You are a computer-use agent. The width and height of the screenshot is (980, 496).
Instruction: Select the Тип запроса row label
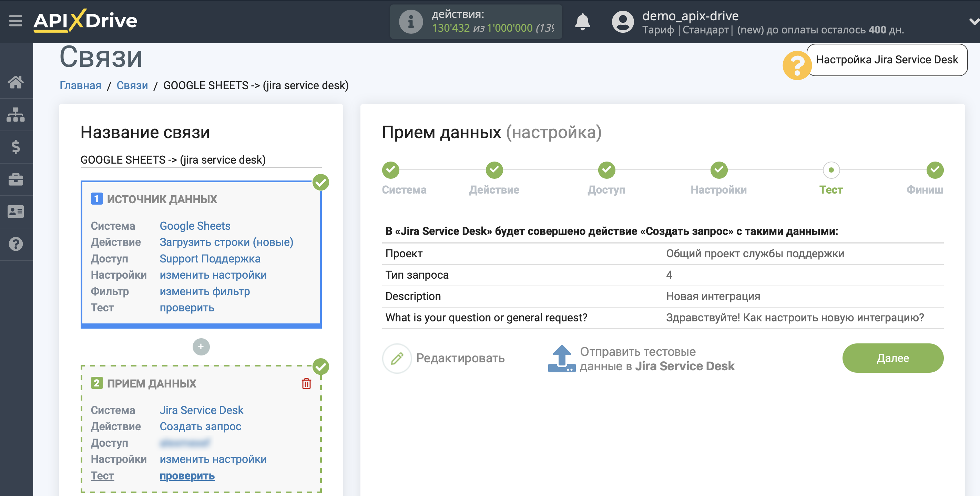coord(417,275)
